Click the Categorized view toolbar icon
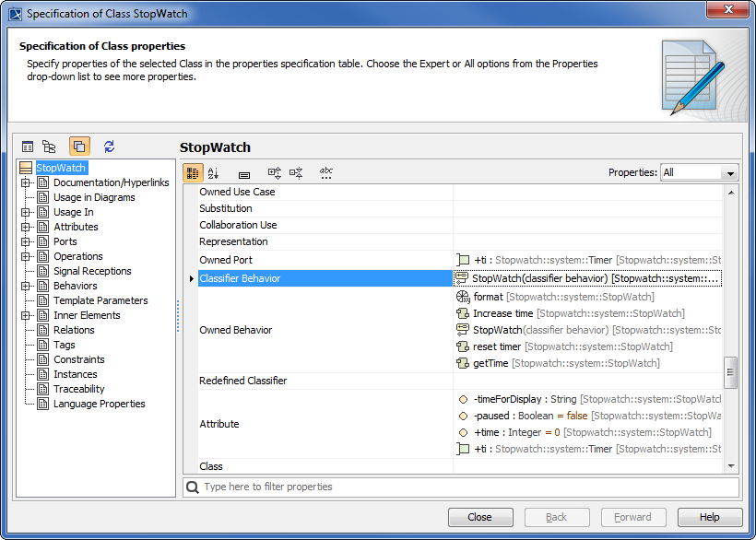 click(193, 173)
